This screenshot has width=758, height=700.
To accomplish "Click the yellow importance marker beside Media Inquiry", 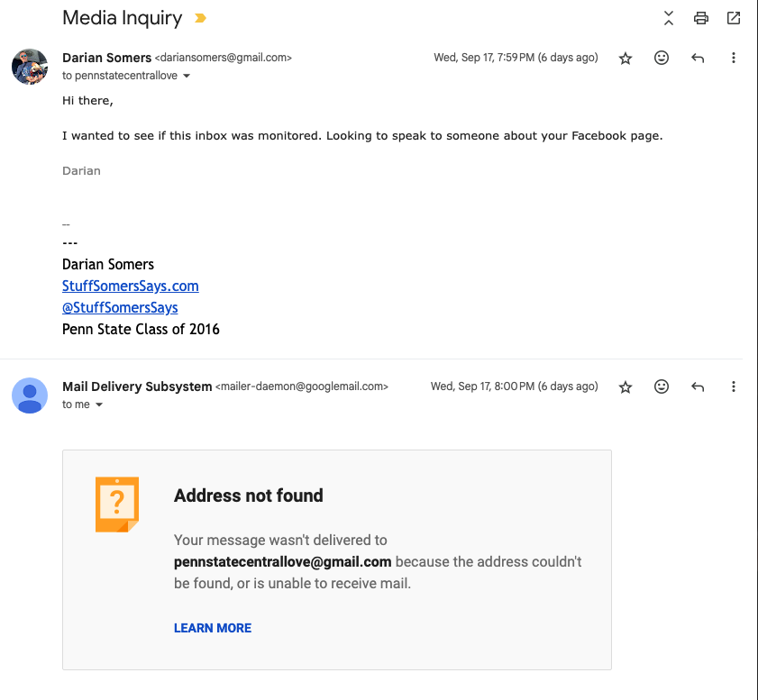I will pyautogui.click(x=200, y=18).
